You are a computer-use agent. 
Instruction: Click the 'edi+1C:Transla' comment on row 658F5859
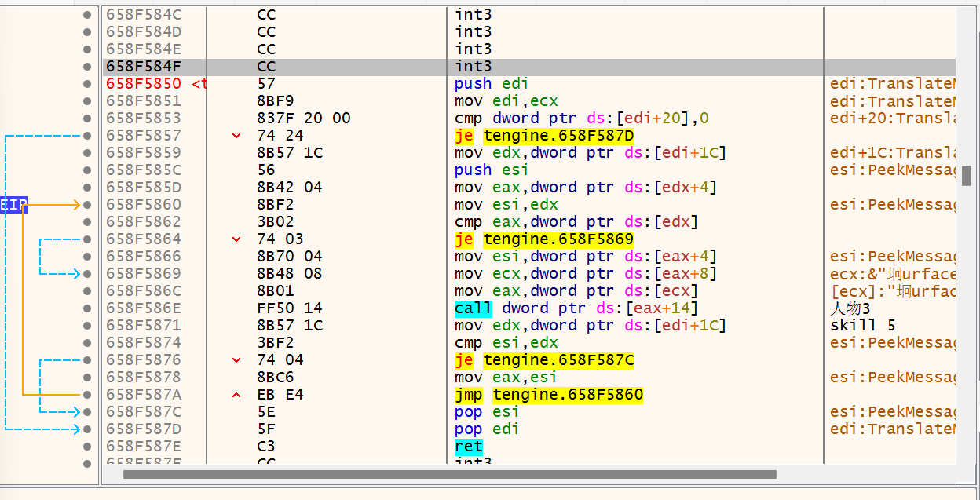[893, 153]
